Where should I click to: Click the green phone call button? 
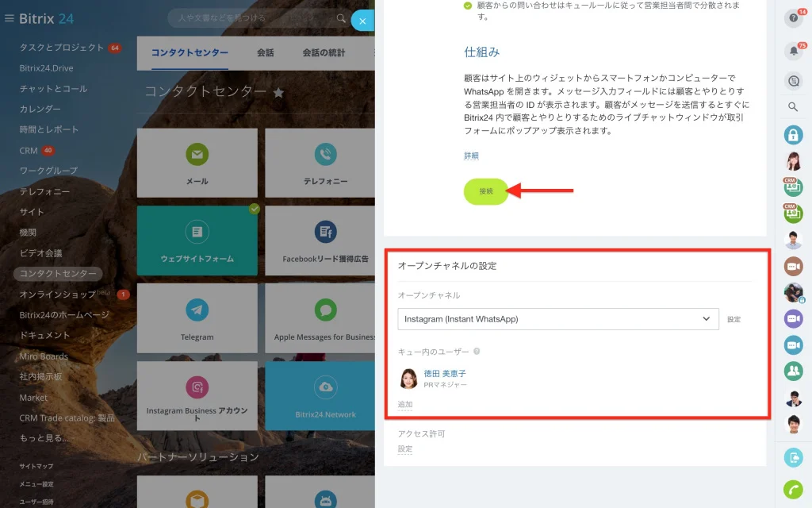pyautogui.click(x=793, y=489)
